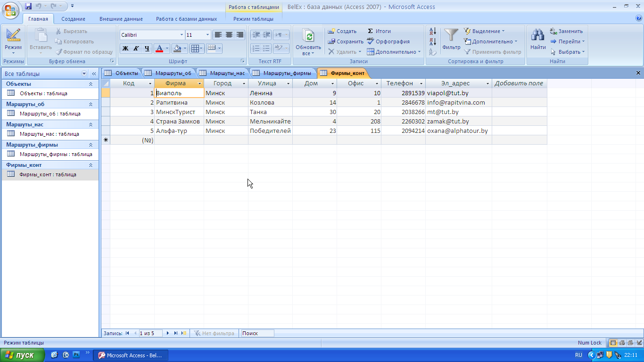Image resolution: width=644 pixels, height=362 pixels.
Task: Collapse navigation pane with double chevron
Action: click(94, 74)
